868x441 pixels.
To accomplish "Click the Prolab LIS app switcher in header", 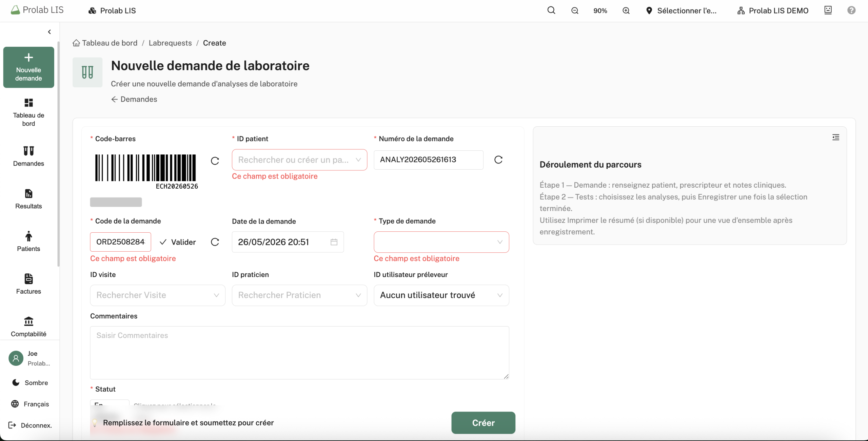I will click(x=112, y=10).
